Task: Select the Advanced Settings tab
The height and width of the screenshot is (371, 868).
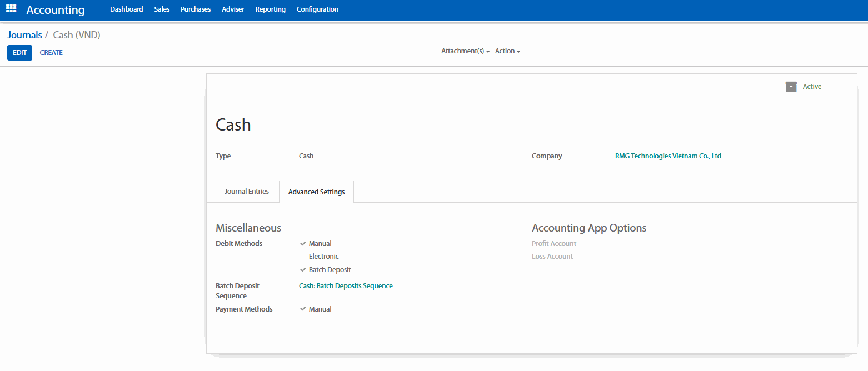Action: click(316, 192)
